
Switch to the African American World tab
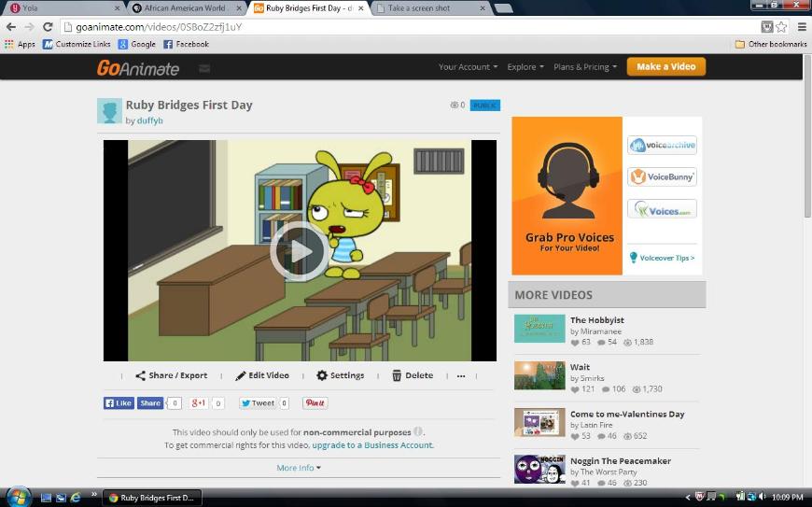[187, 8]
